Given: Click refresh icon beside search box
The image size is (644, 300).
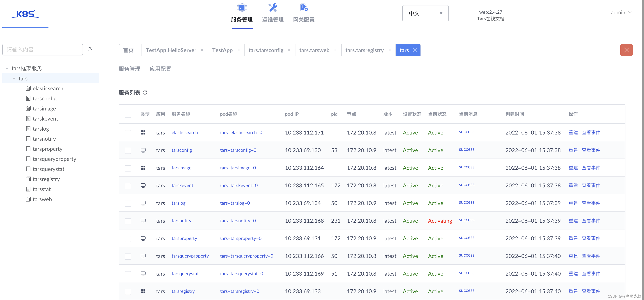Looking at the screenshot, I should coord(90,49).
